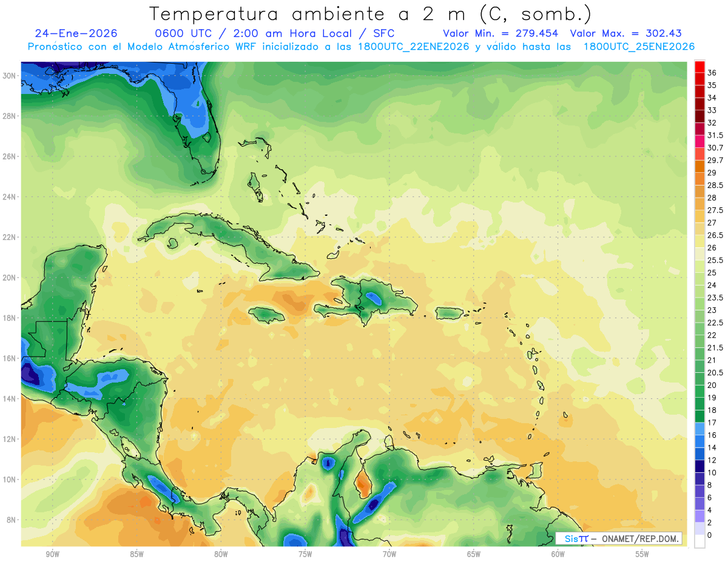728x562 pixels.
Task: Click the longitude label "70W"
Action: 389,554
